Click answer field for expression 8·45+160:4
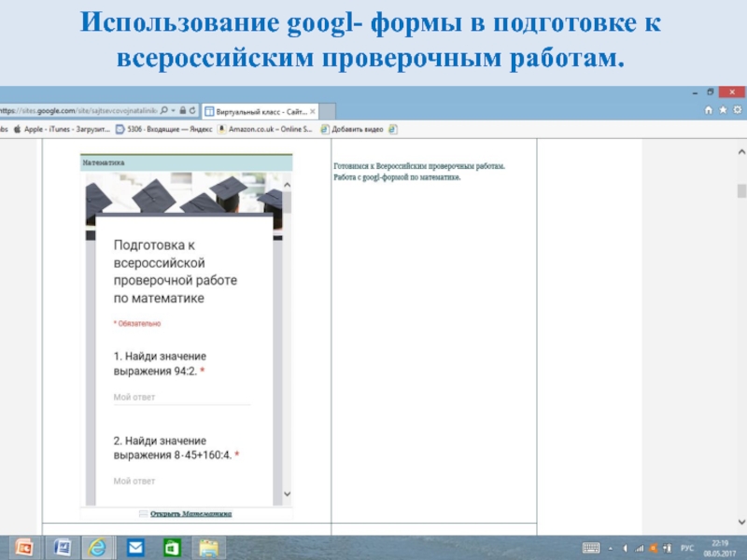Viewport: 747px width, 560px height. (181, 482)
